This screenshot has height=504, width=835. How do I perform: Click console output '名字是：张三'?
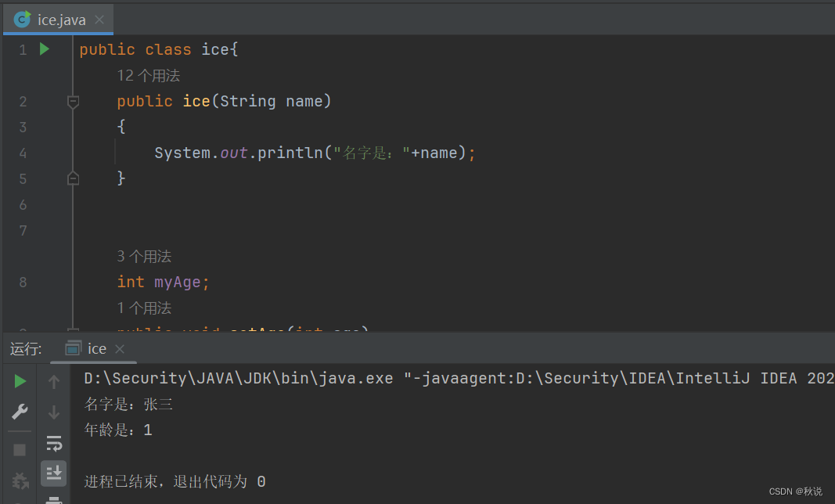point(128,405)
